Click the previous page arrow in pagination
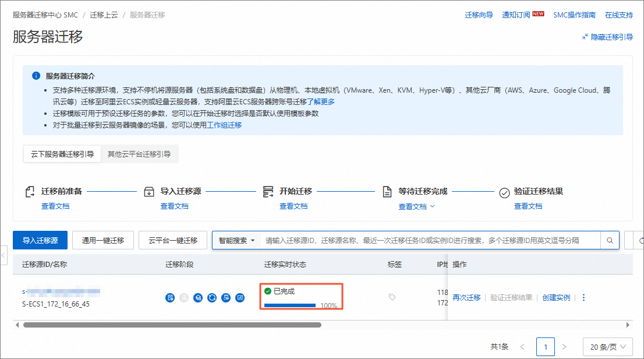 (x=522, y=347)
